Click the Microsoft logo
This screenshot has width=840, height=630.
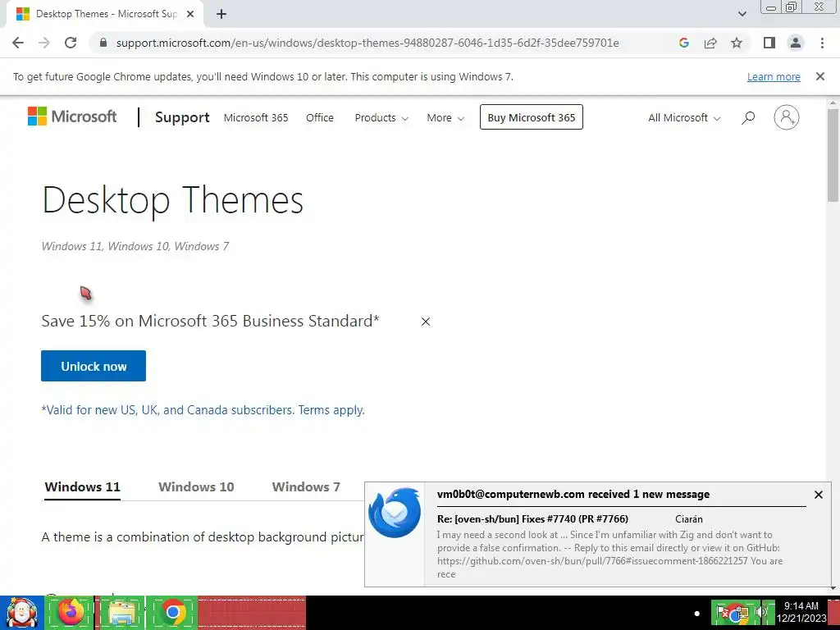coord(72,116)
